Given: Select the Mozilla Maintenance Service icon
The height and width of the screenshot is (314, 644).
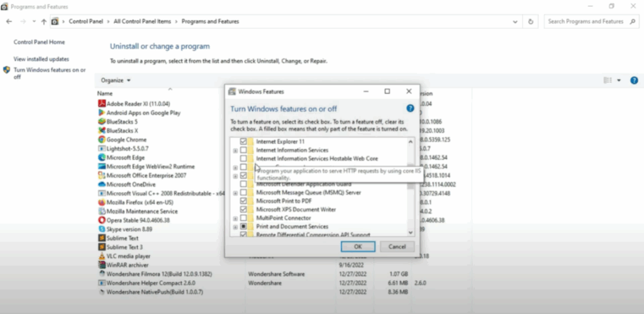Looking at the screenshot, I should tap(101, 212).
